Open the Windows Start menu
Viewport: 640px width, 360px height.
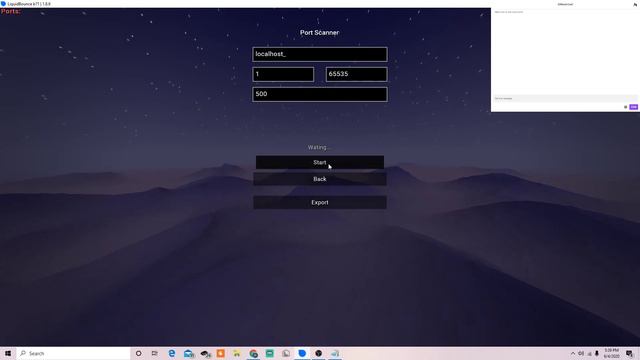(x=8, y=353)
